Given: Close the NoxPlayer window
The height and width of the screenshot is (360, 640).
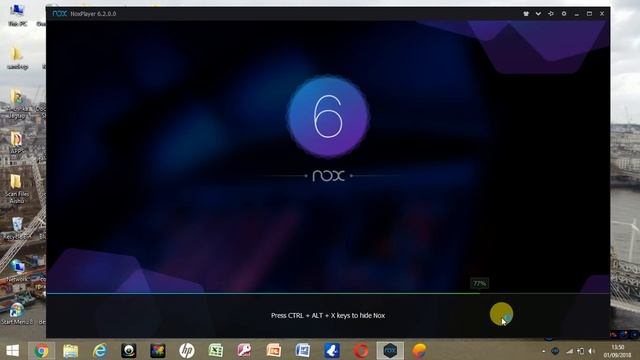Looking at the screenshot, I should [602, 14].
